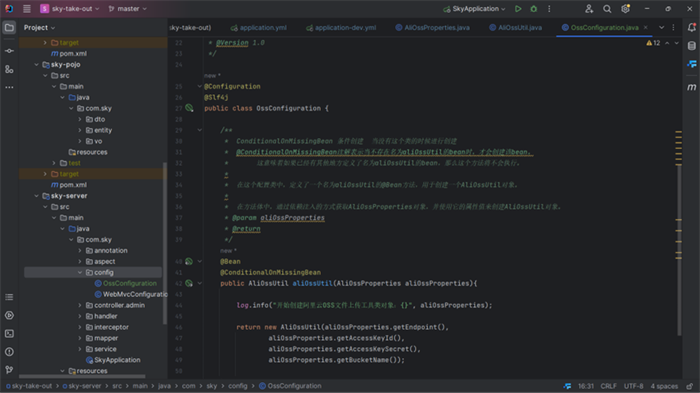700x393 pixels.
Task: Expand the entity package
Action: 80,130
